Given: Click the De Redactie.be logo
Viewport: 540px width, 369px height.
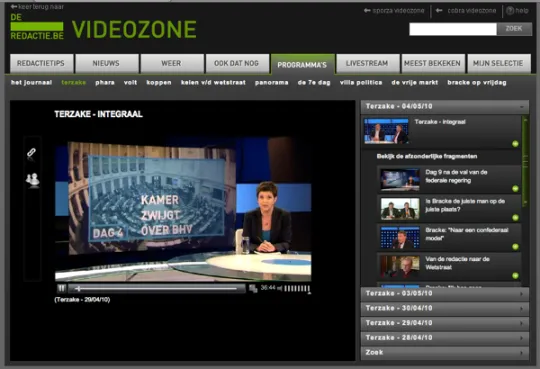Looking at the screenshot, I should coord(37,27).
